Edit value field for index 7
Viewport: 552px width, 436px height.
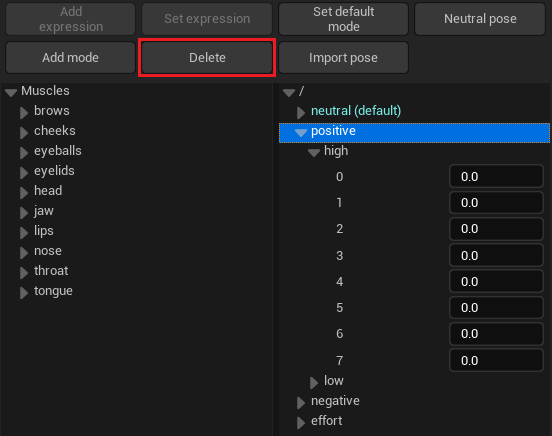[496, 360]
